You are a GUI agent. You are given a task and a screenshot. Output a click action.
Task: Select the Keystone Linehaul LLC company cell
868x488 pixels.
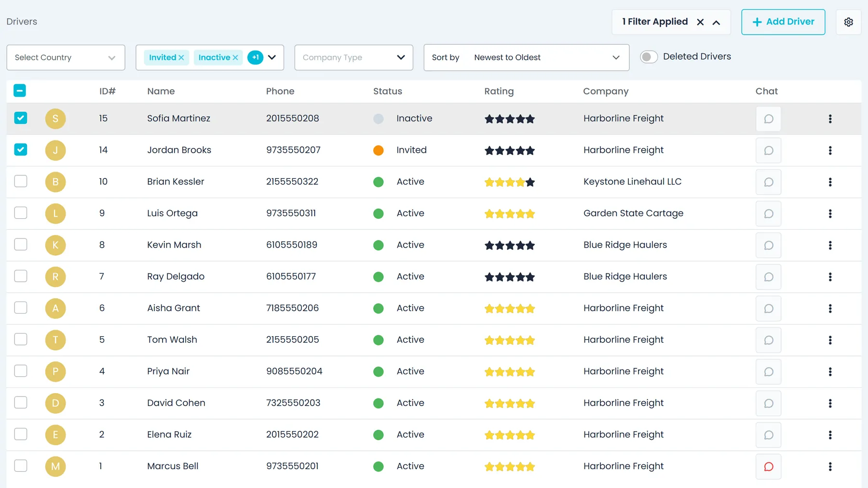click(632, 182)
